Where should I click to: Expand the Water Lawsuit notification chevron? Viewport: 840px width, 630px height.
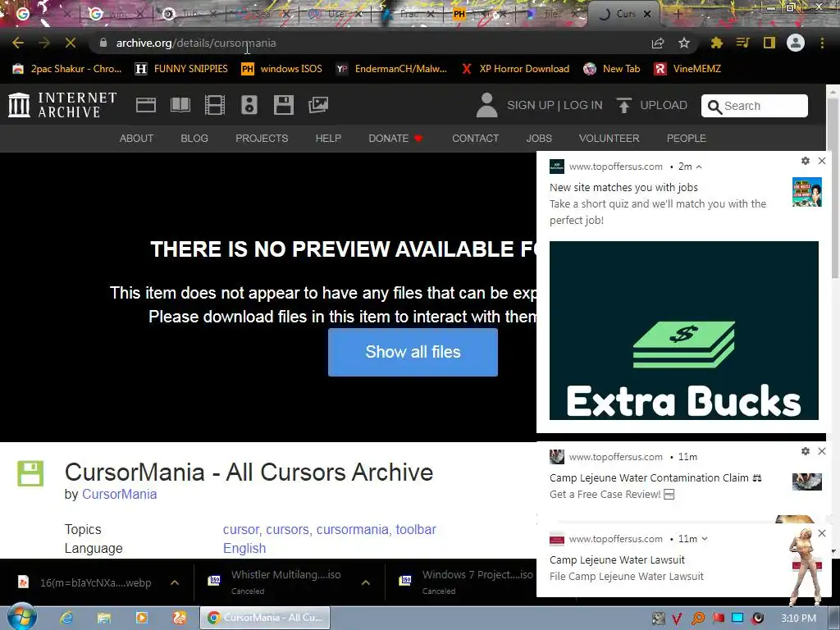705,539
